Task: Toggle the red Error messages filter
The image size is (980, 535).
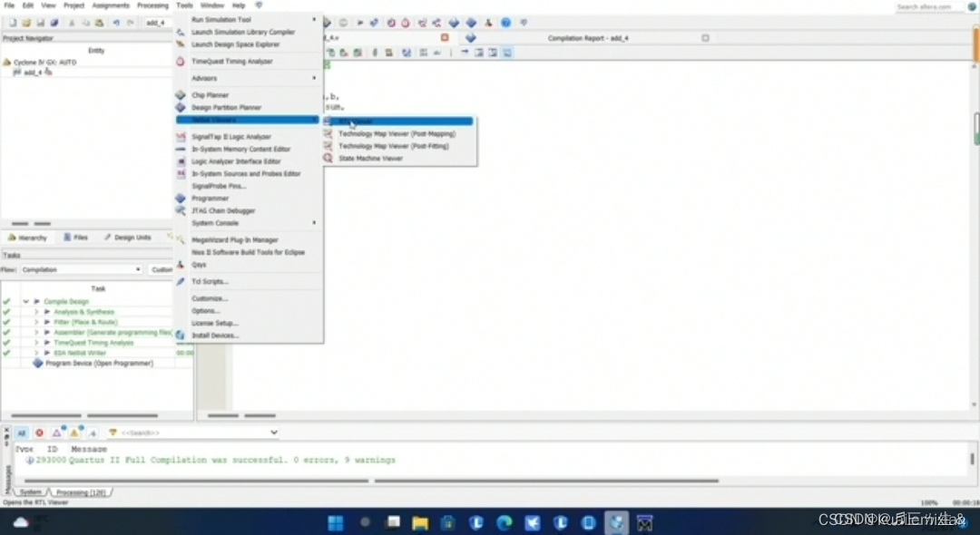Action: [39, 433]
